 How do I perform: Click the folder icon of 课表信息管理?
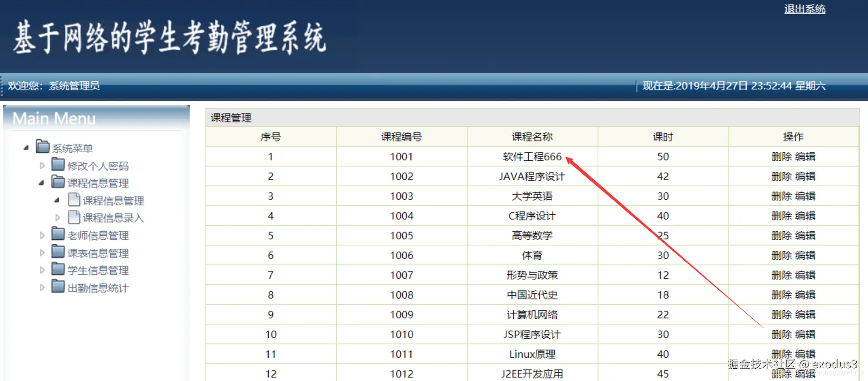tap(58, 252)
